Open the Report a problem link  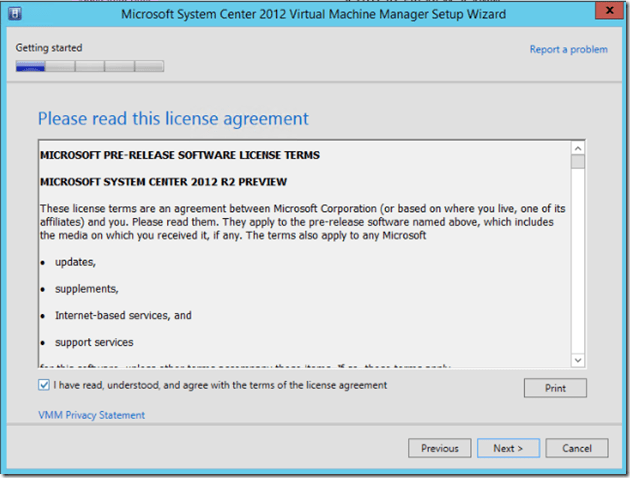point(568,49)
